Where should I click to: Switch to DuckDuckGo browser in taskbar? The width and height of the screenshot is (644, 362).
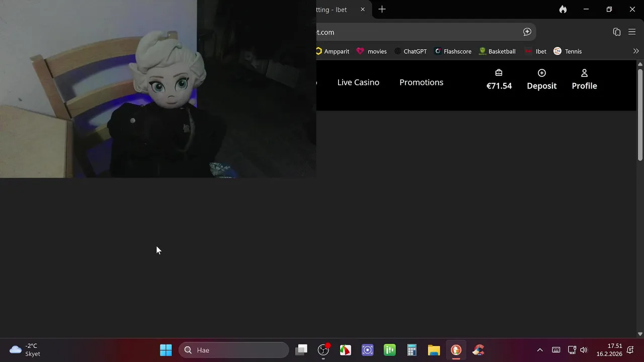pyautogui.click(x=456, y=350)
